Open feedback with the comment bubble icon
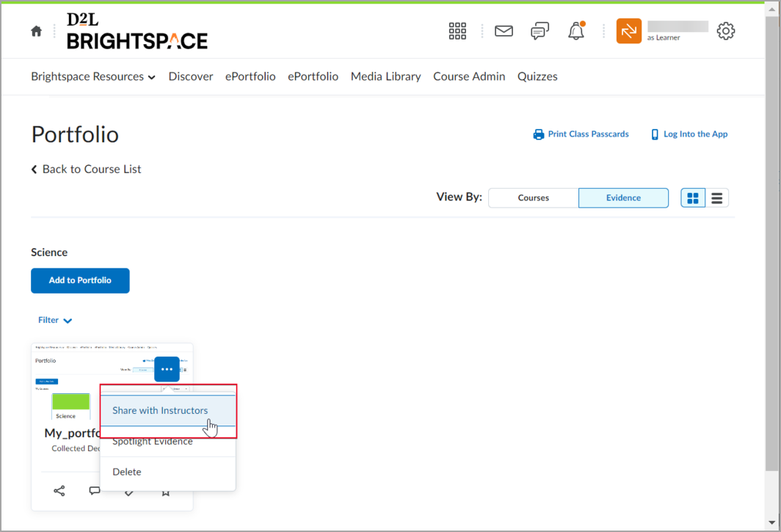Image resolution: width=781 pixels, height=532 pixels. [x=95, y=490]
